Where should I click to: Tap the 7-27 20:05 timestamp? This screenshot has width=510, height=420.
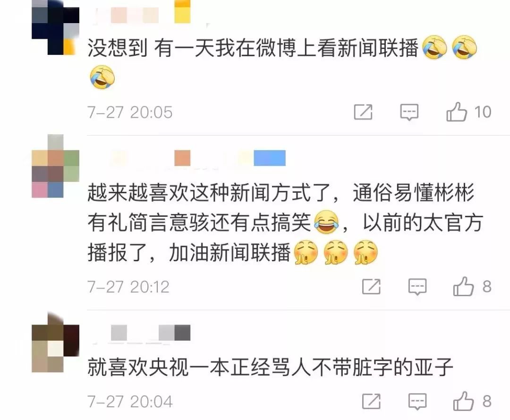click(130, 112)
